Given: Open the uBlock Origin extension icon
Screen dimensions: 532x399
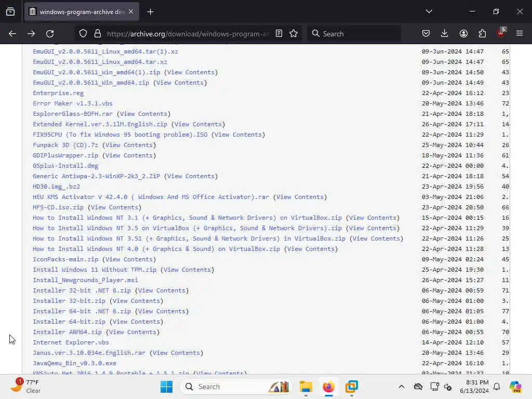Looking at the screenshot, I should tap(501, 33).
